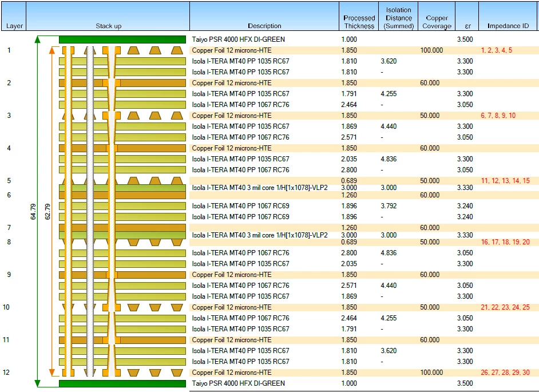Image resolution: width=539 pixels, height=392 pixels.
Task: Select the gray through-hole drill in the stack
Action: coord(90,211)
